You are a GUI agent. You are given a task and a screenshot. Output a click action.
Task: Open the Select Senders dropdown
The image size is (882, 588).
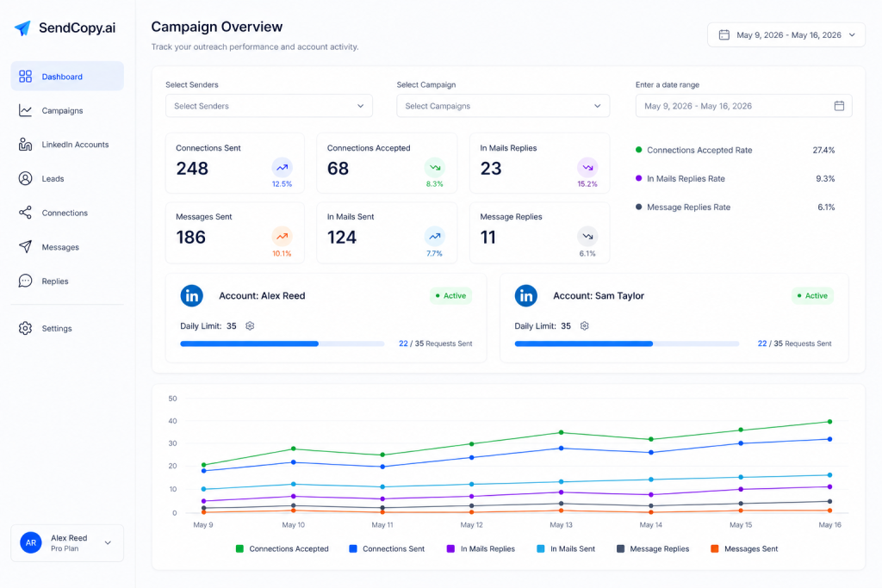(x=269, y=106)
